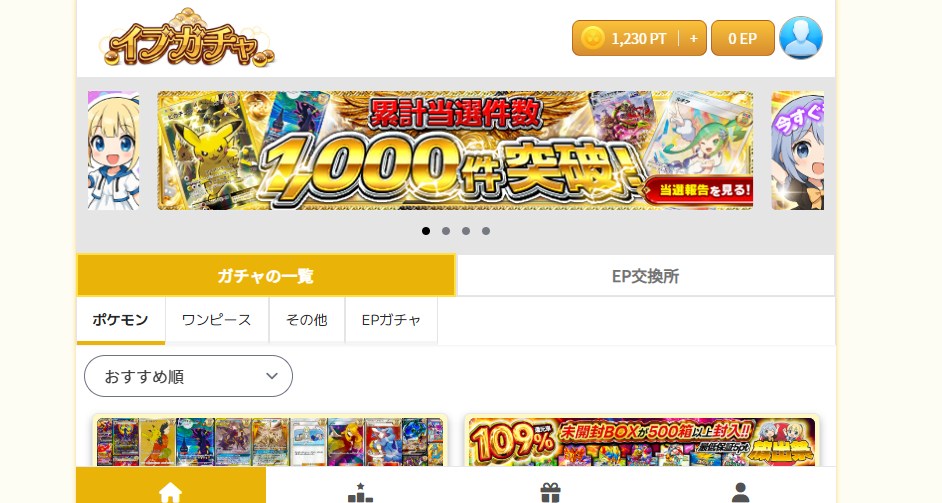This screenshot has width=942, height=503.
Task: Switch to the EP交換所 tab
Action: tap(645, 276)
